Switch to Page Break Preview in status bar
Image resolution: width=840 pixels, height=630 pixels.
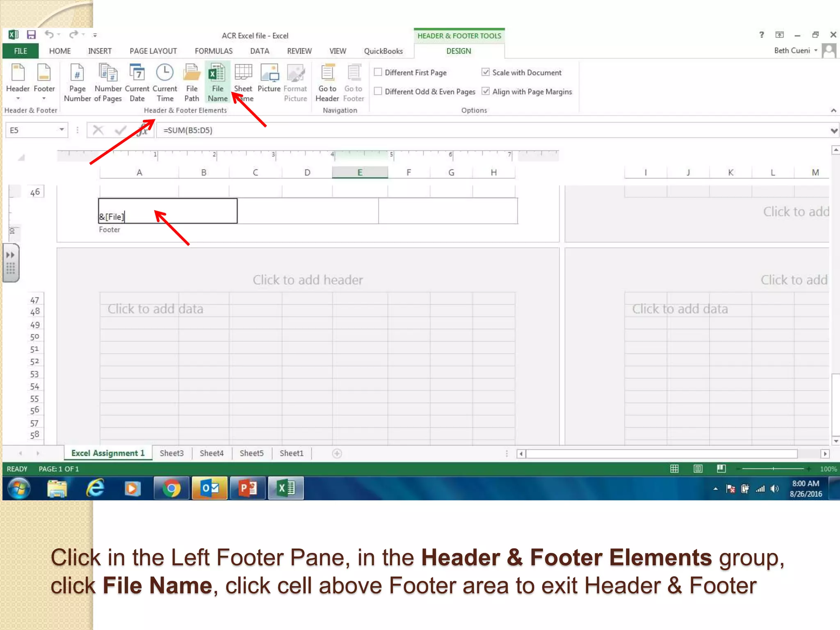(x=721, y=469)
